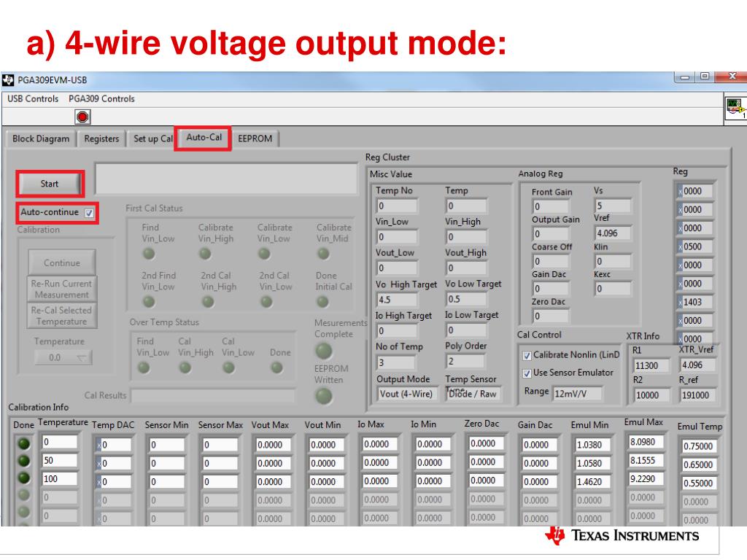747x560 pixels.
Task: Click the Calibrate Vin_Mid status LED
Action: coord(323,253)
